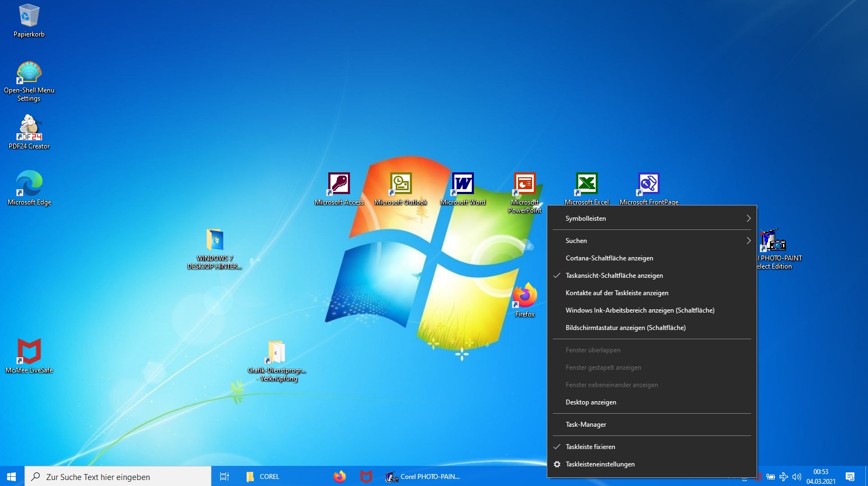The width and height of the screenshot is (868, 486).
Task: Select the Microsoft Access desktop shortcut
Action: click(x=339, y=189)
